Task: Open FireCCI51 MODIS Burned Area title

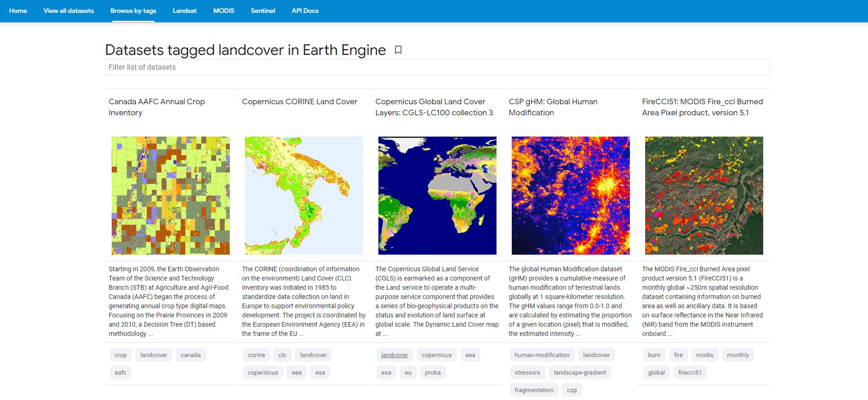Action: click(702, 107)
